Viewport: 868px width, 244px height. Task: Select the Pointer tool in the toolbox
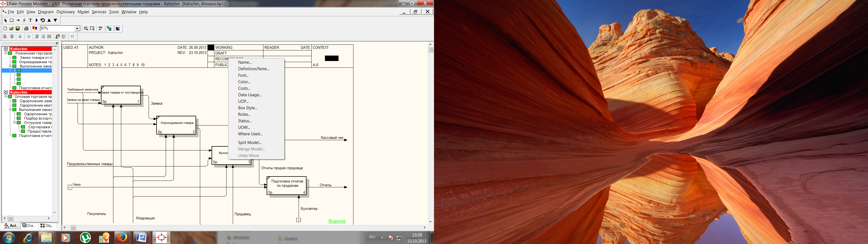point(6,20)
